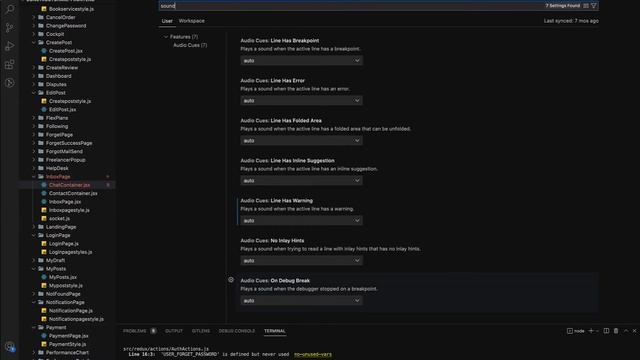Open ChatContainer.jsx file

[x=69, y=185]
